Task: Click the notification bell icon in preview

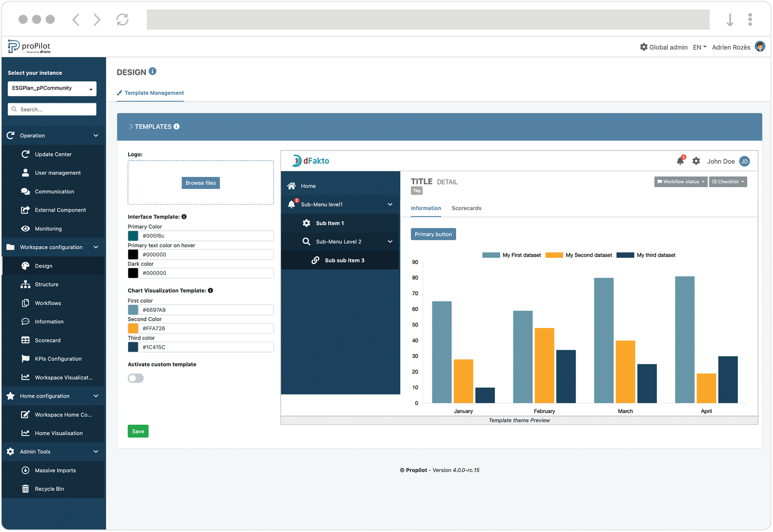Action: click(x=680, y=161)
